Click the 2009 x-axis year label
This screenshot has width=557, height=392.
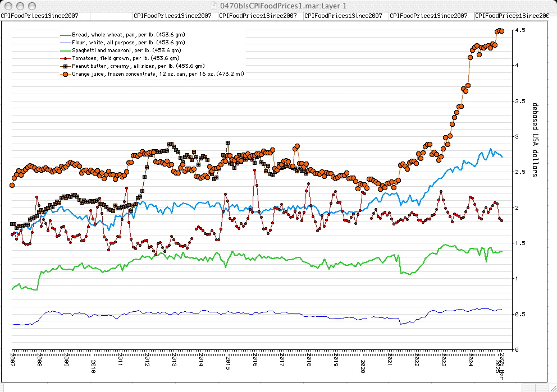66,359
